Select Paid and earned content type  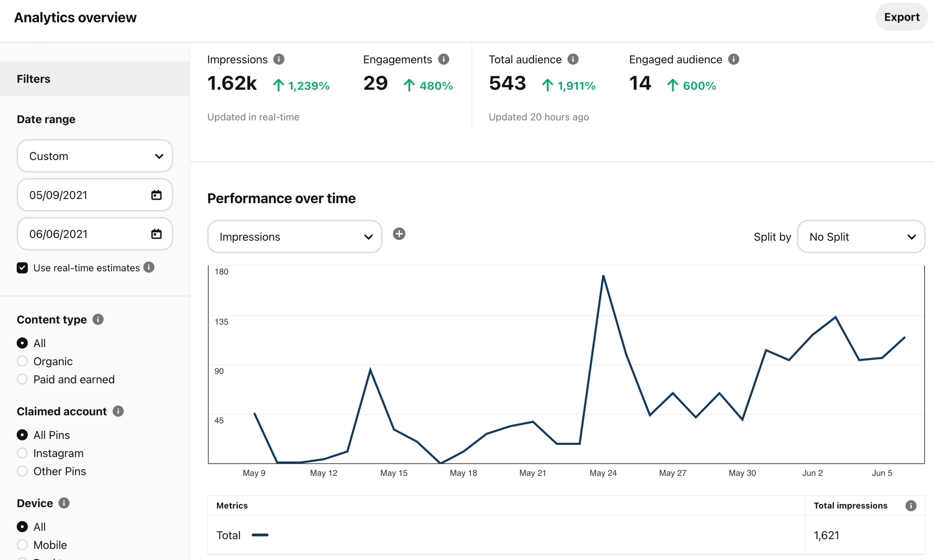pos(22,379)
